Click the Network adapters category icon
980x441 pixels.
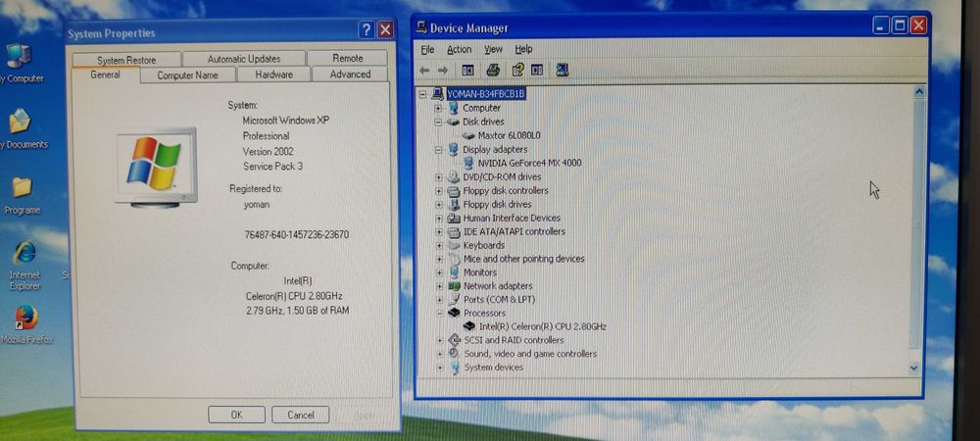[x=455, y=286]
